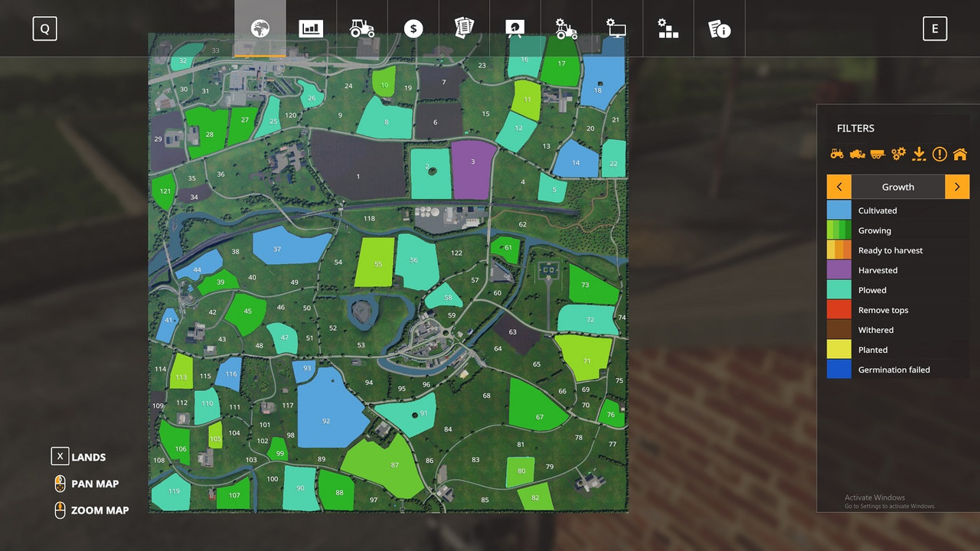Toggle the trailer filter icon
Viewport: 980px width, 551px height.
[877, 154]
